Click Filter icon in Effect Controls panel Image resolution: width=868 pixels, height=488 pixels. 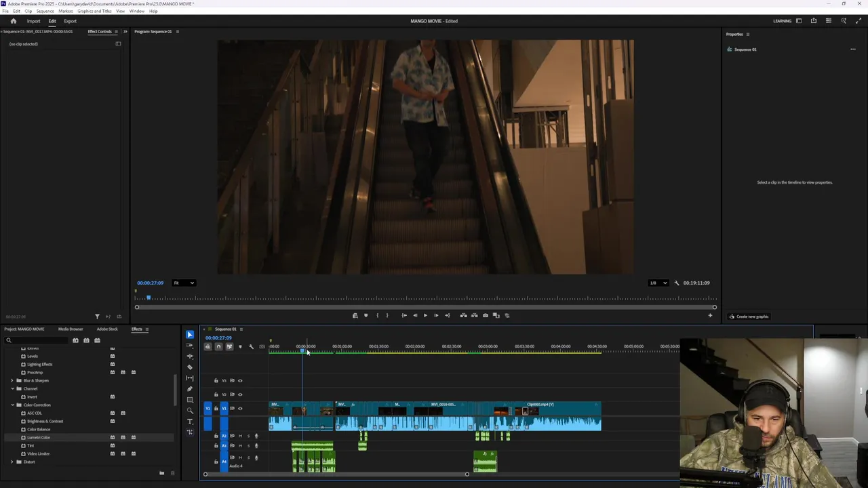pos(97,317)
